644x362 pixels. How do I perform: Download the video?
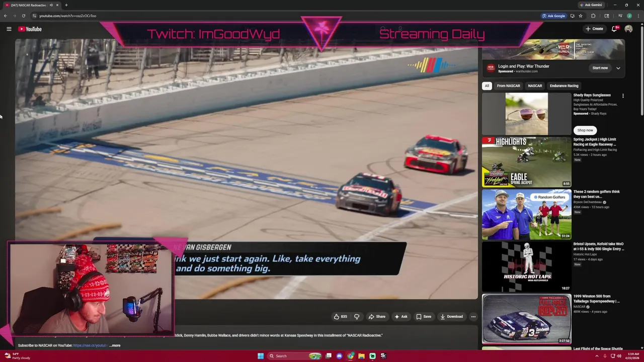coord(451,317)
